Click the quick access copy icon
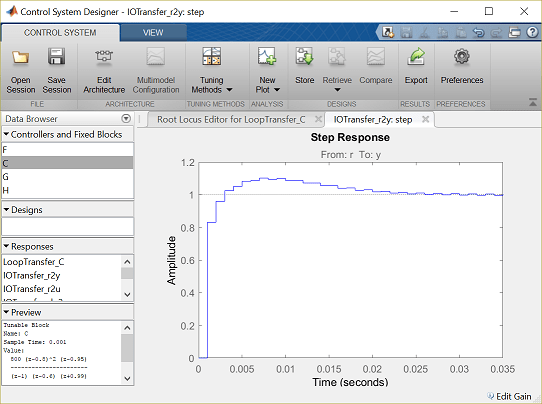The image size is (542, 404). (x=442, y=32)
